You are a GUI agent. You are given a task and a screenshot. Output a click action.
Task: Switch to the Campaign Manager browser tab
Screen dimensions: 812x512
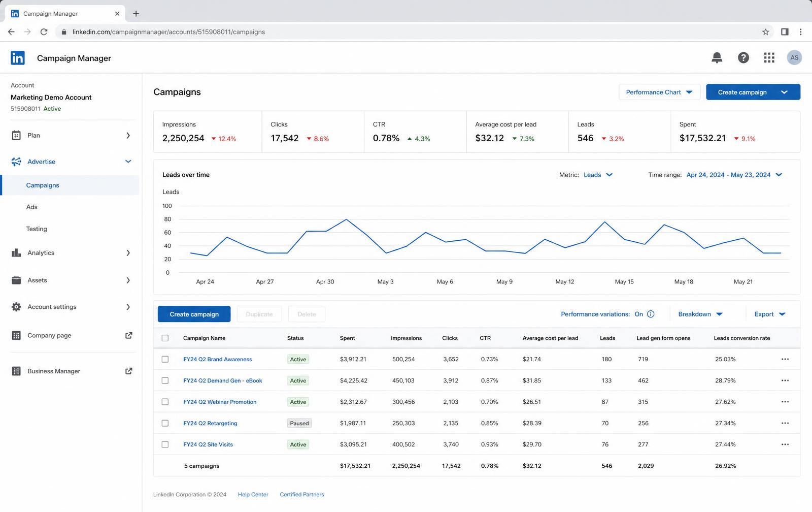point(65,14)
